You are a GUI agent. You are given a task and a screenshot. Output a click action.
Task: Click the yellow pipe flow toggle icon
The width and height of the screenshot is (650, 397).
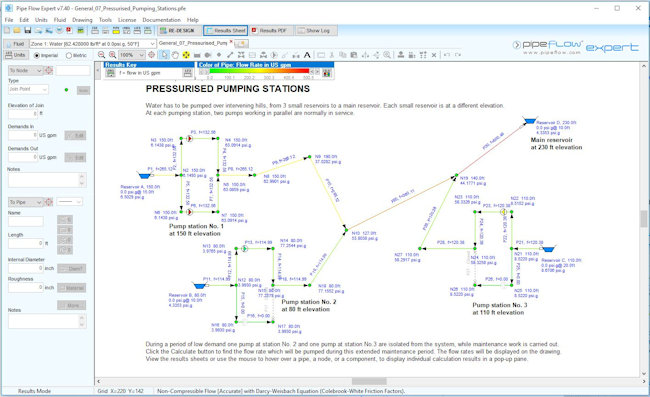116,31
